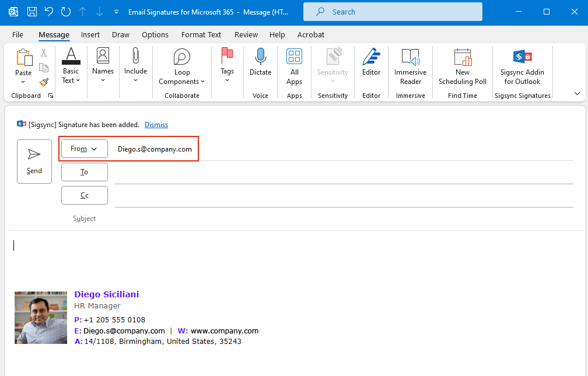
Task: Open the All Apps panel
Action: [x=294, y=66]
